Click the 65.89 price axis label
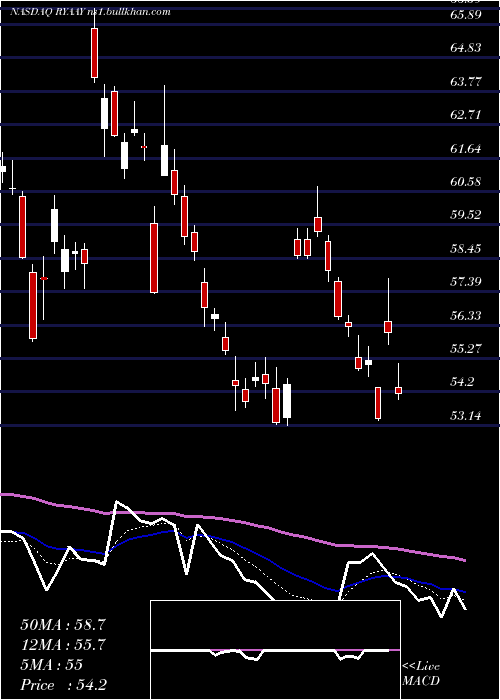Image resolution: width=500 pixels, height=700 pixels. tap(466, 14)
